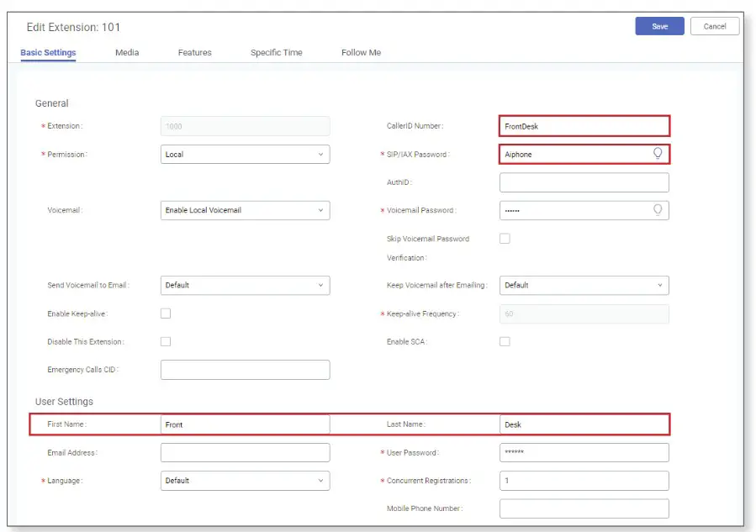Toggle the Enable SCA checkbox
The image size is (756, 532).
505,342
